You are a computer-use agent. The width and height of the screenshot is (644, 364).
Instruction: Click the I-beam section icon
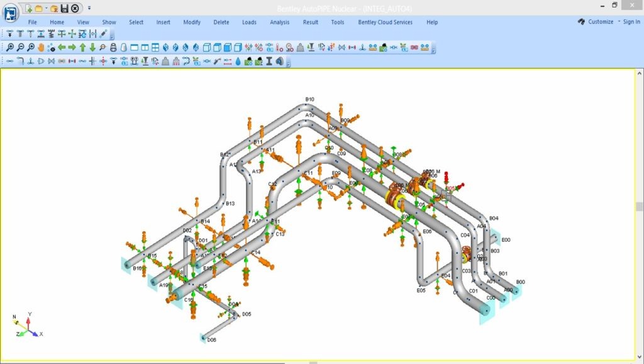269,61
